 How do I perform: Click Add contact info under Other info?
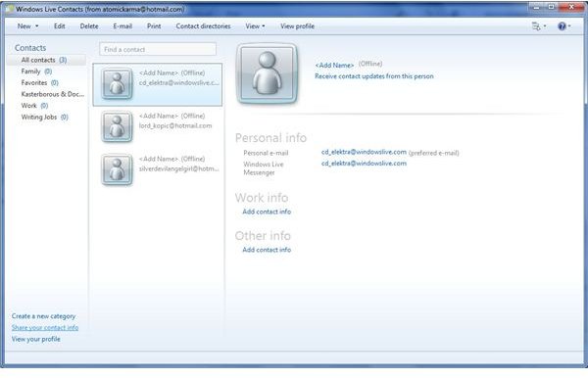point(267,250)
